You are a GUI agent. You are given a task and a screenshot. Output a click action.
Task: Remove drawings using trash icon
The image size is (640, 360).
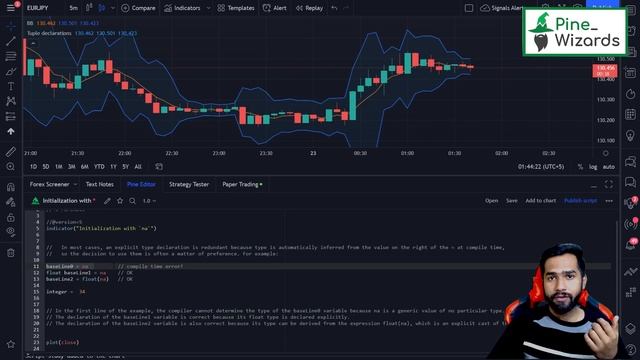coord(11,253)
